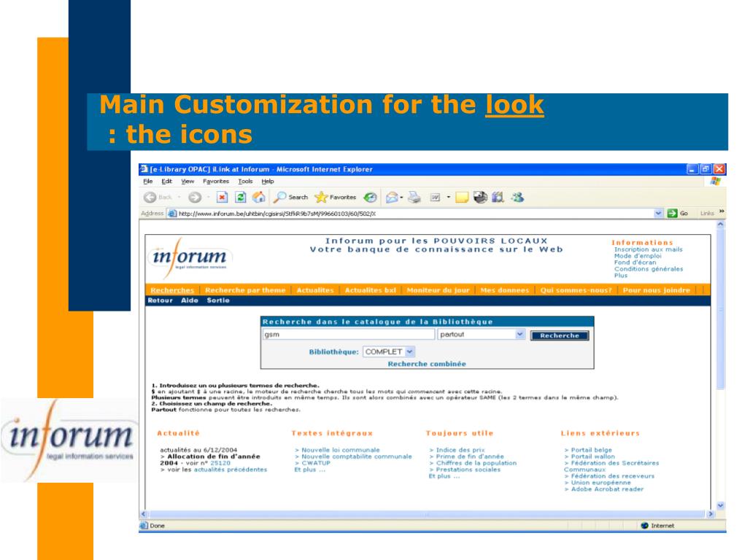Open the 'Recherche combinée' link
The height and width of the screenshot is (560, 747).
click(x=427, y=364)
